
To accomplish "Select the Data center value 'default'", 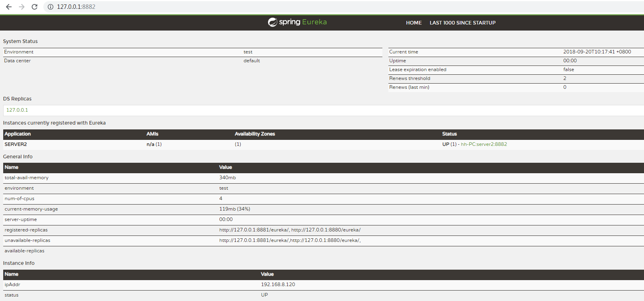I will point(252,61).
